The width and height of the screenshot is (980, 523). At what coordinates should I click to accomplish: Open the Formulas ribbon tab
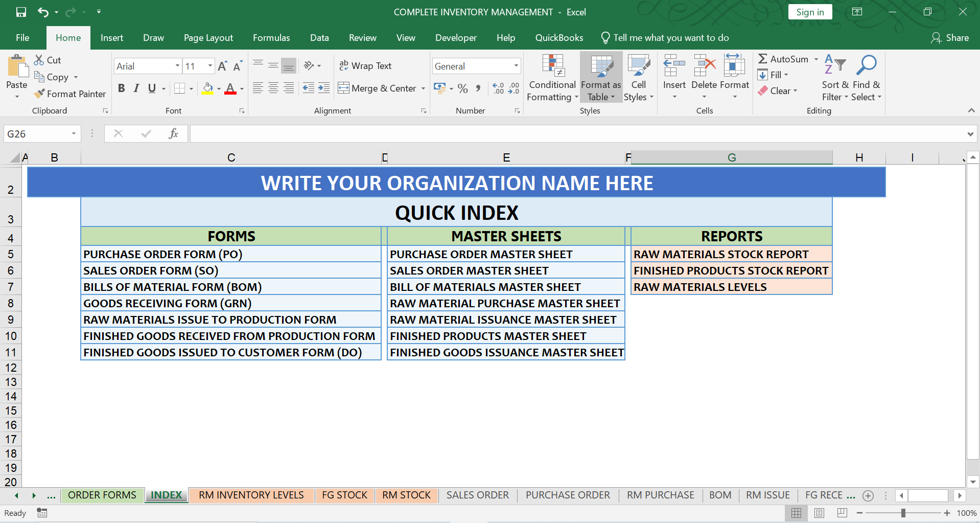coord(271,38)
